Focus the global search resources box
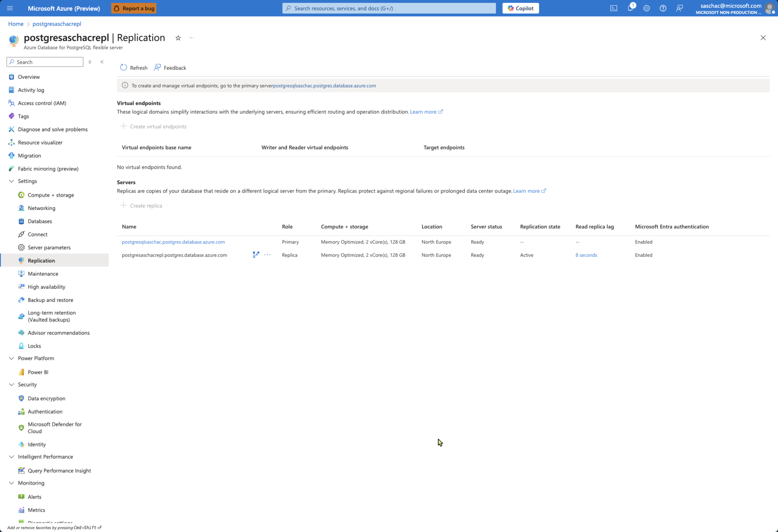This screenshot has width=778, height=532. 389,8
